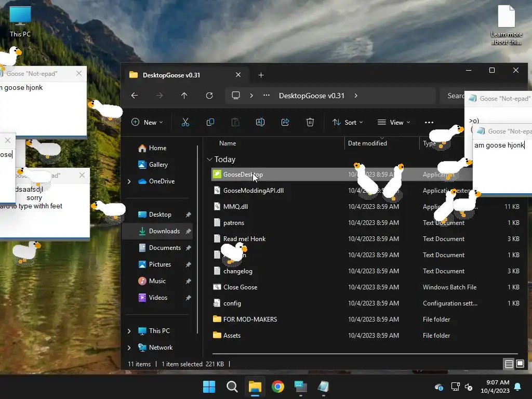The height and width of the screenshot is (399, 532).
Task: Click the PC monitor icon in address bar
Action: (236, 96)
